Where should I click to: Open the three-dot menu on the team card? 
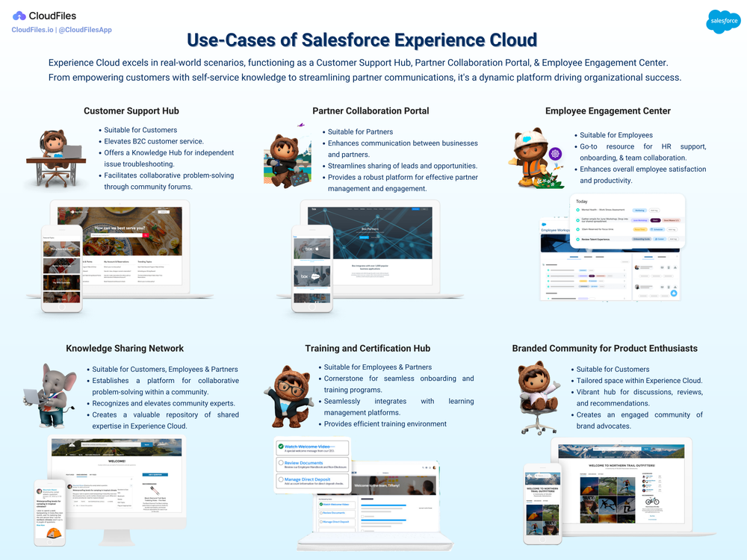[x=676, y=256]
